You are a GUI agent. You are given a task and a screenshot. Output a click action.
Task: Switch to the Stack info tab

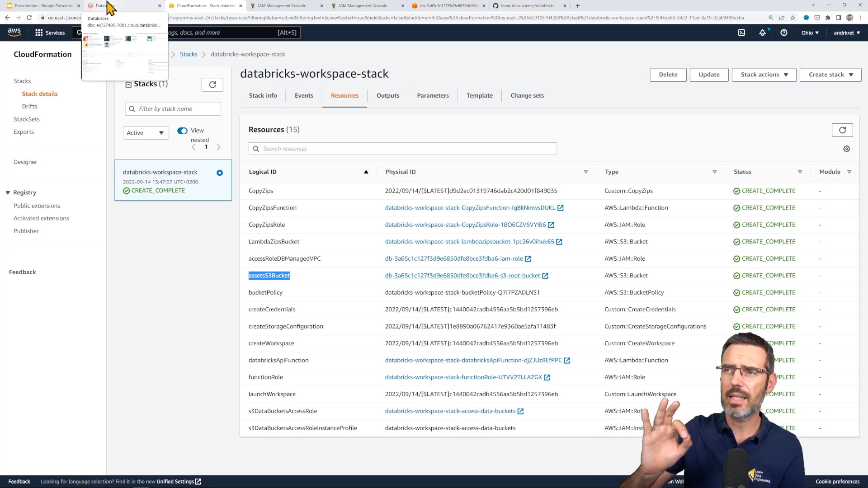(x=263, y=95)
